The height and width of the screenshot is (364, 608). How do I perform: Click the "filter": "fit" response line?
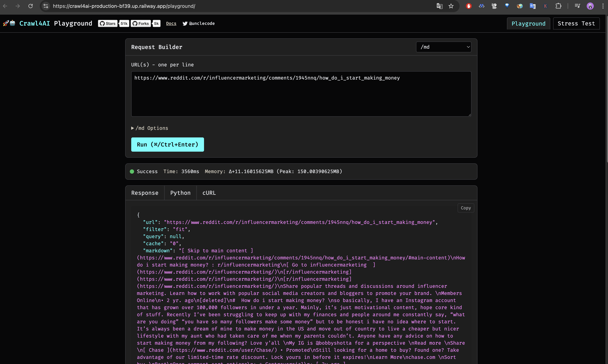click(167, 229)
